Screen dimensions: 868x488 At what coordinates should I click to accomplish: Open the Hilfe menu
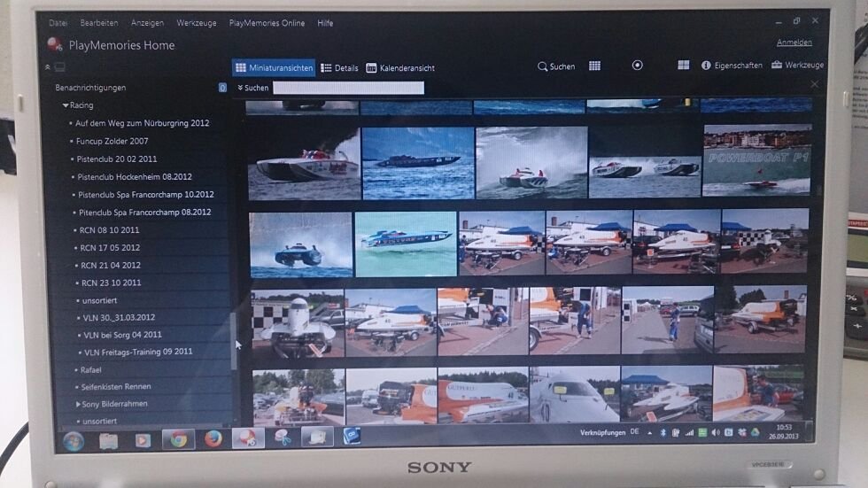pyautogui.click(x=325, y=23)
